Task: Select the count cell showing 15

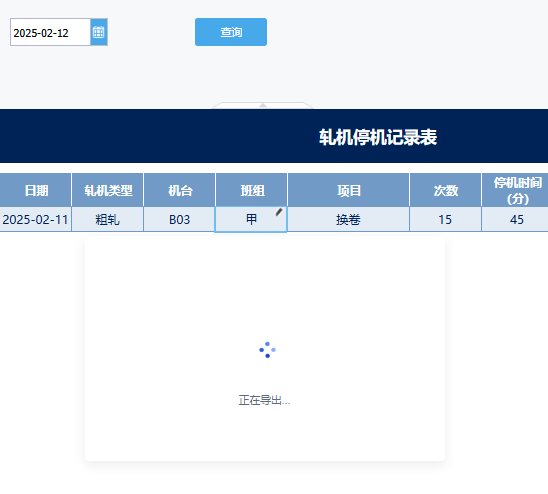Action: point(446,220)
